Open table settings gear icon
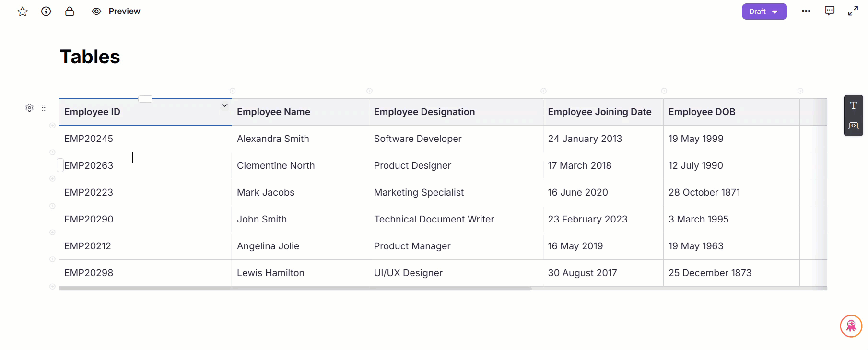Image resolution: width=868 pixels, height=350 pixels. pos(30,108)
